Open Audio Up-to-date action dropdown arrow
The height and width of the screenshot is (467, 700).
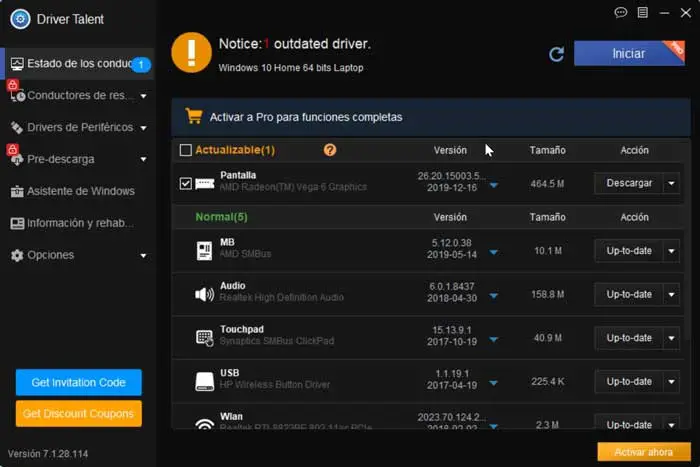tap(671, 295)
